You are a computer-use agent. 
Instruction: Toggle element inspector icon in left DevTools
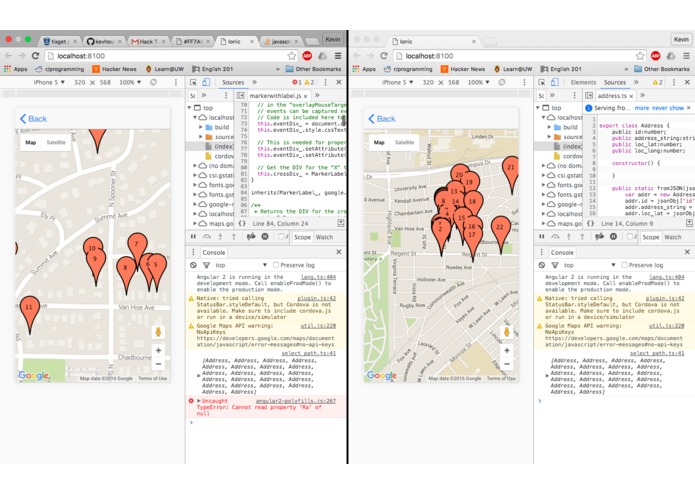[193, 82]
